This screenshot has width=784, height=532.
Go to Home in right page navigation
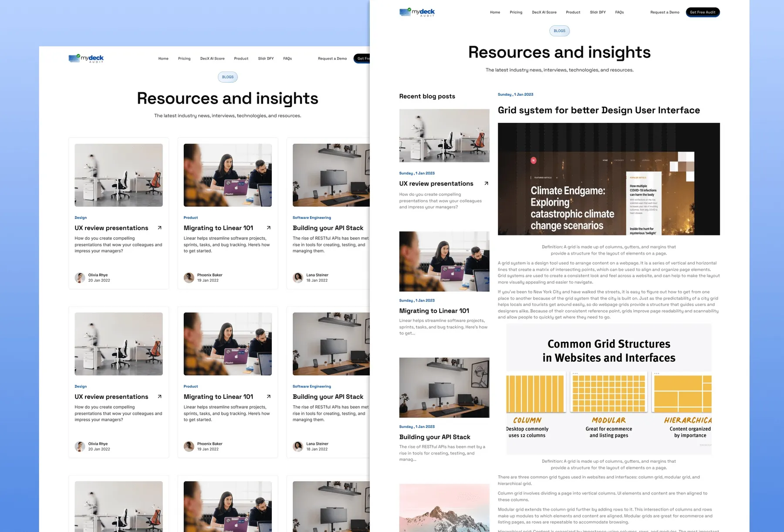tap(495, 12)
